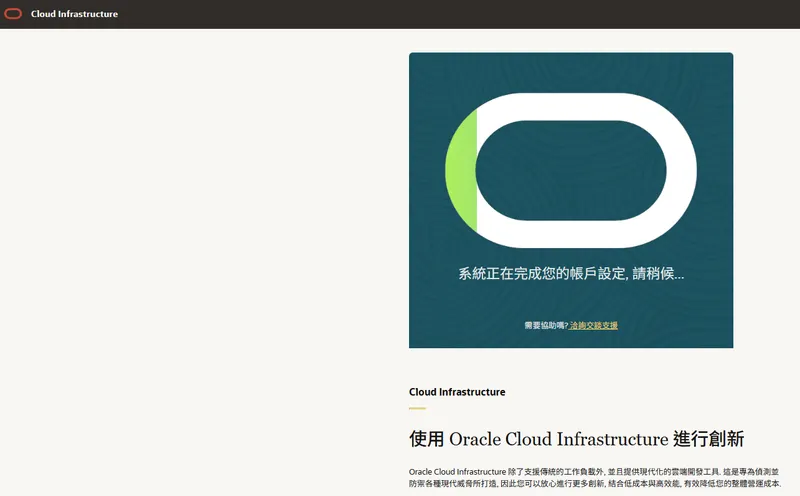Click the large Oracle O loading graphic
The image size is (800, 496).
[571, 170]
